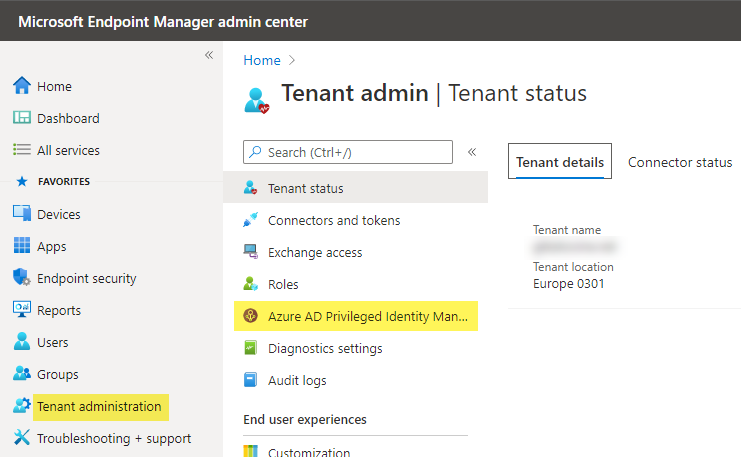Click Microsoft Endpoint Manager admin center title
Viewport: 741px width, 457px height.
click(x=163, y=22)
